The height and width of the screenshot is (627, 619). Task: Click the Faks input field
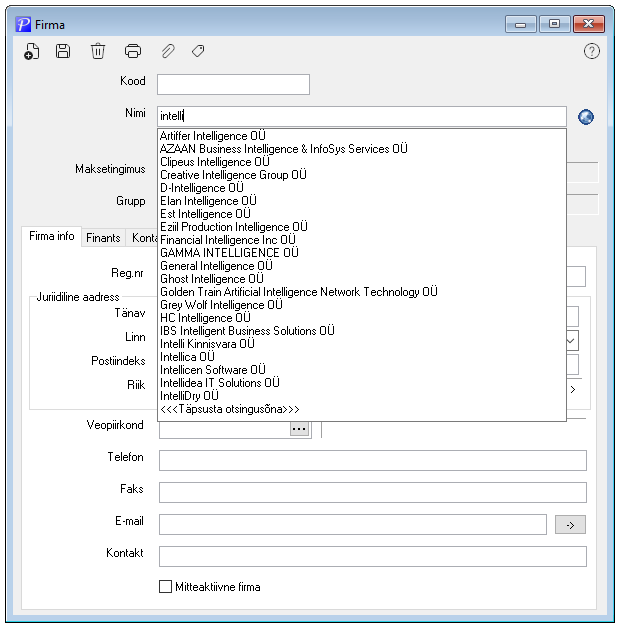click(373, 492)
